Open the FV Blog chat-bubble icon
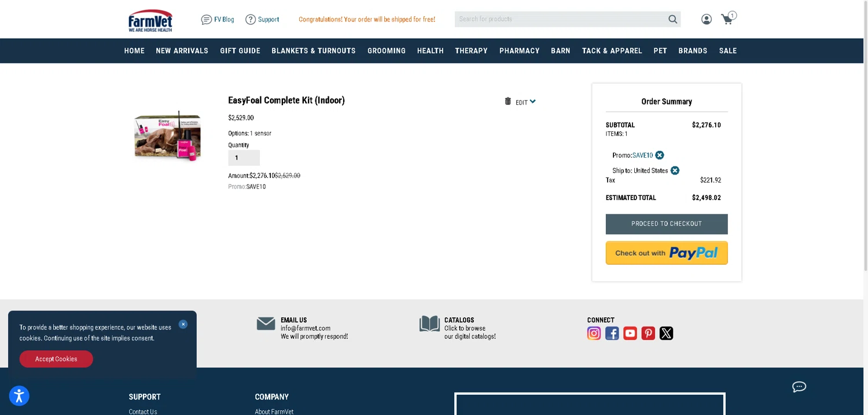 206,20
